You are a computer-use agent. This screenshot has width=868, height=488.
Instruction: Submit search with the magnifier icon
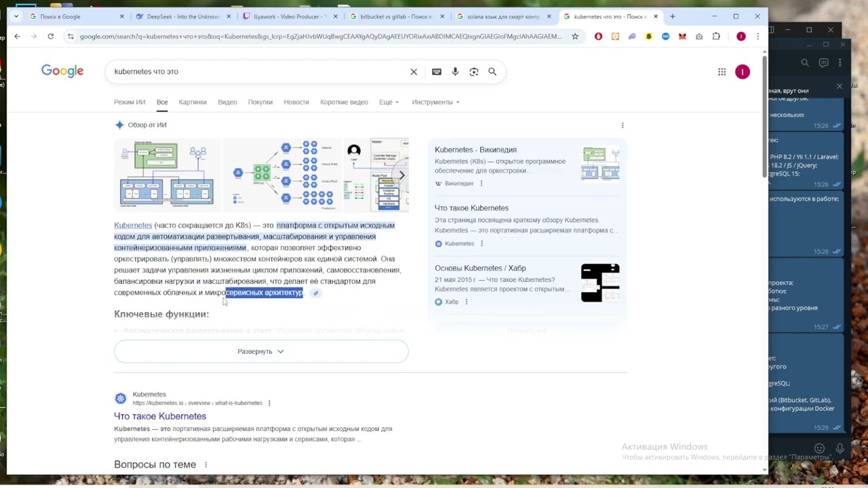coord(492,72)
